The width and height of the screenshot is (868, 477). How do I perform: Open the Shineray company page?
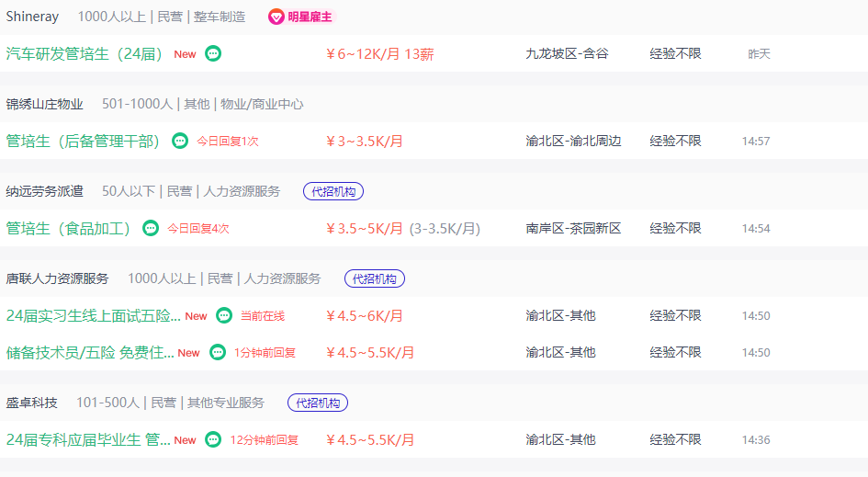click(x=32, y=17)
